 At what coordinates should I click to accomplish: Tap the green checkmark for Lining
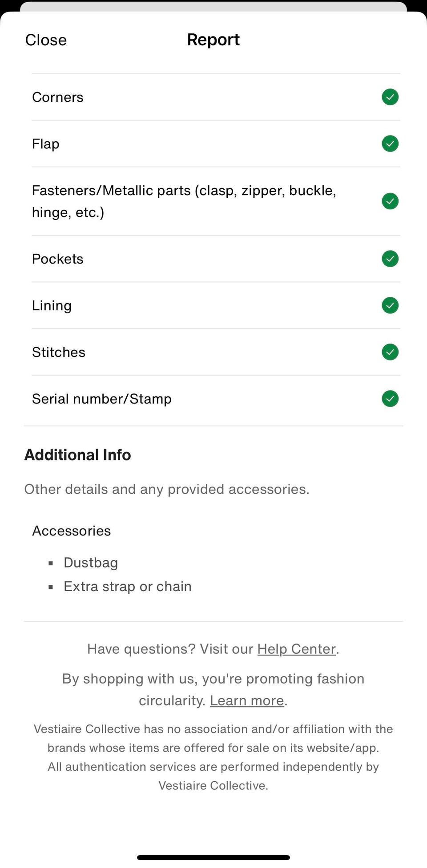[x=390, y=305]
